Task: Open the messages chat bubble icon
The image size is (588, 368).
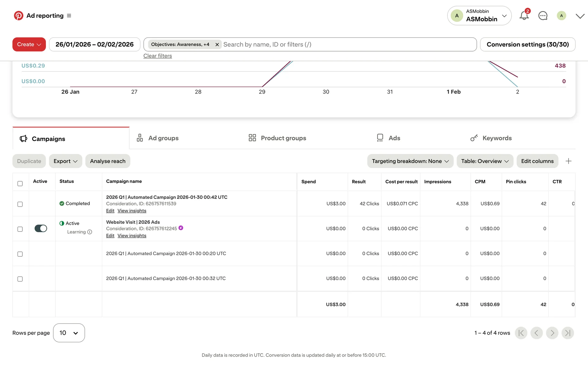Action: click(x=543, y=16)
